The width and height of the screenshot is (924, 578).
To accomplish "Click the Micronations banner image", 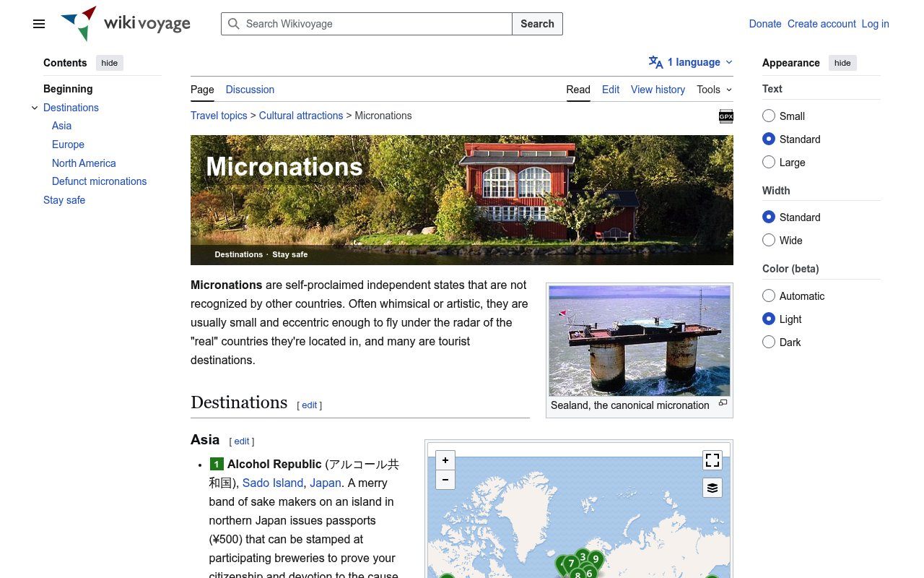I will coord(462,200).
